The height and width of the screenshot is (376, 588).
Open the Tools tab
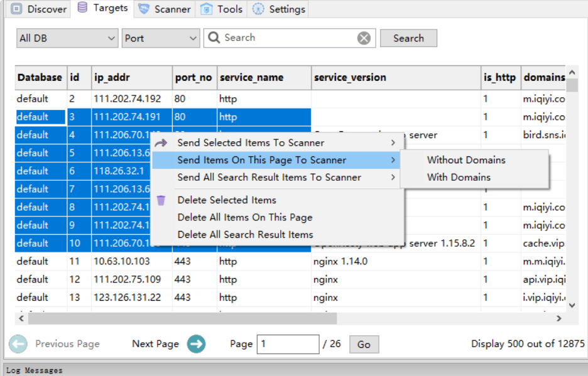(221, 9)
